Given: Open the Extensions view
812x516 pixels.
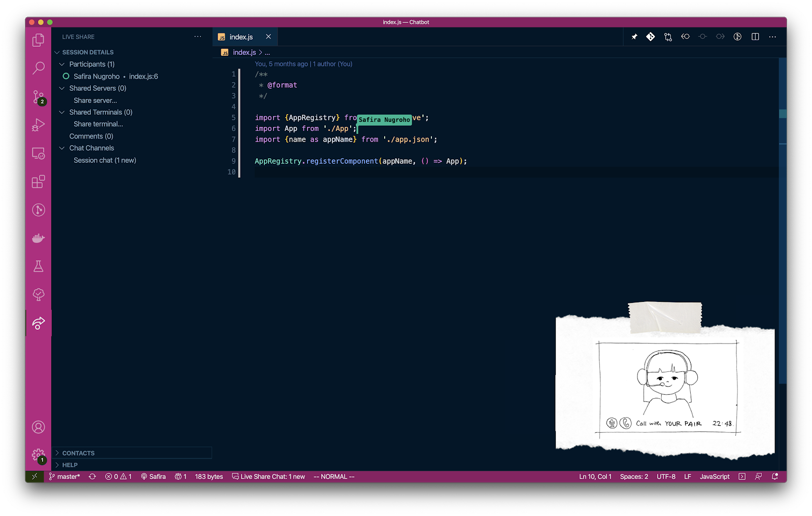Looking at the screenshot, I should coord(38,182).
